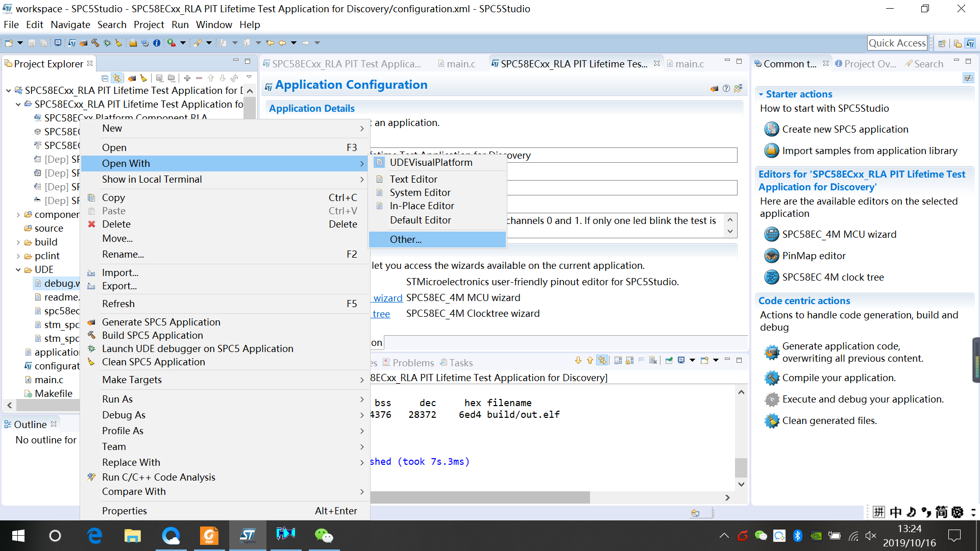Collapse the UDE folder in tree
The height and width of the screenshot is (551, 980).
(x=18, y=269)
